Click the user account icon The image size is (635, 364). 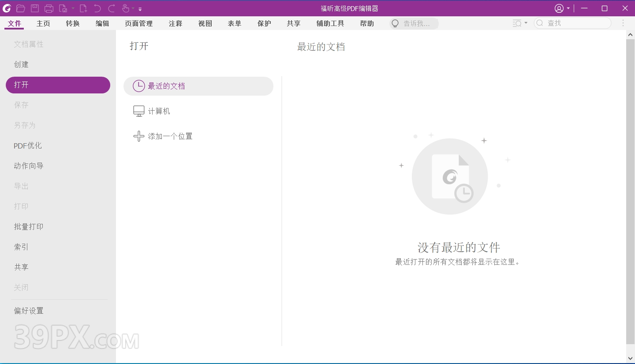[x=559, y=8]
